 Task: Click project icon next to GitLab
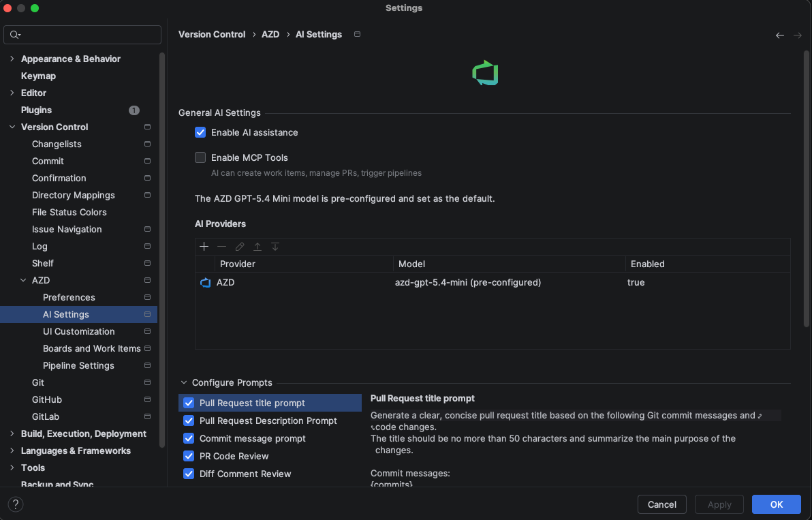147,416
